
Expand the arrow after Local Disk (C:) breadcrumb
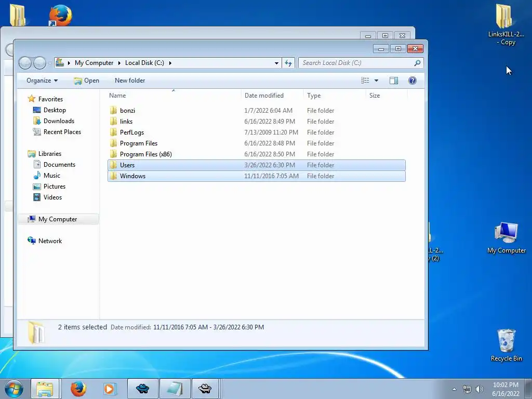tap(170, 63)
